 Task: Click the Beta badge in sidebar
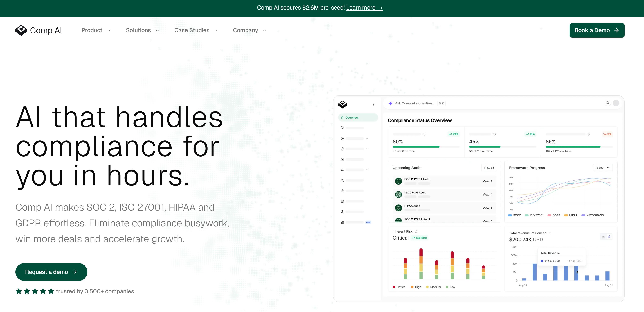[368, 222]
